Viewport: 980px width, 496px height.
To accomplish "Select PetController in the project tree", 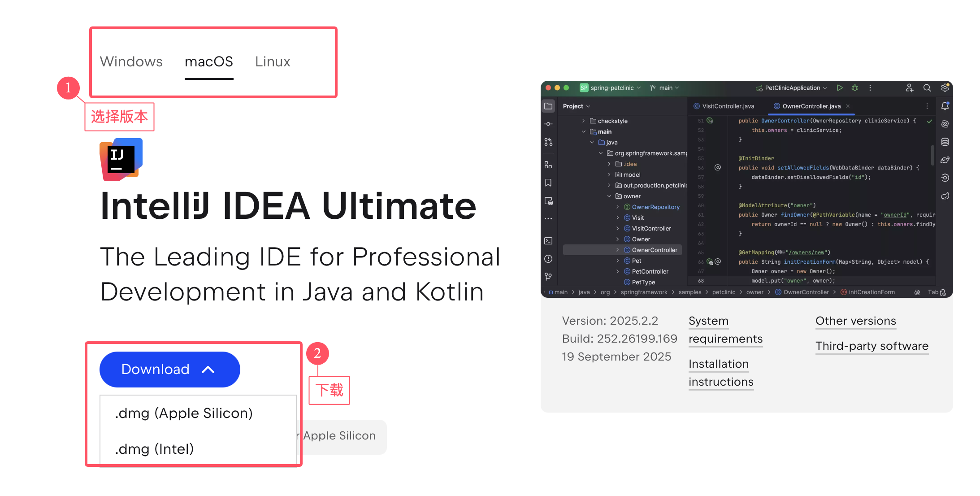I will (646, 272).
